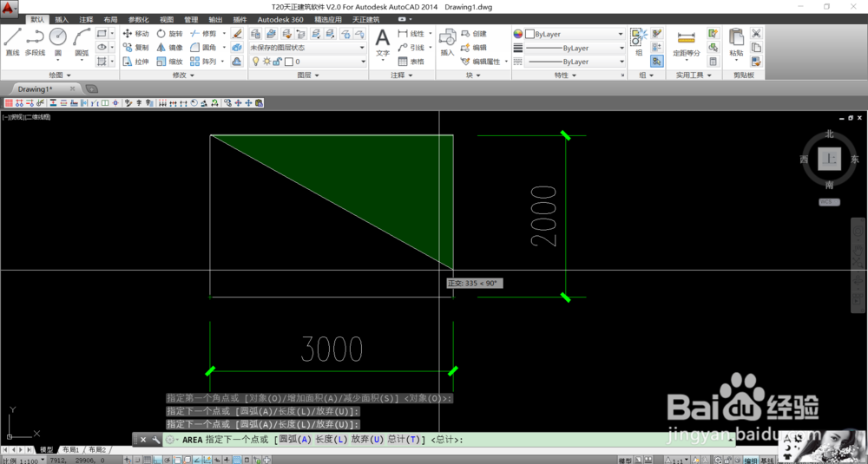Click the Rotate (旋转) tool
The image size is (868, 464).
click(169, 34)
